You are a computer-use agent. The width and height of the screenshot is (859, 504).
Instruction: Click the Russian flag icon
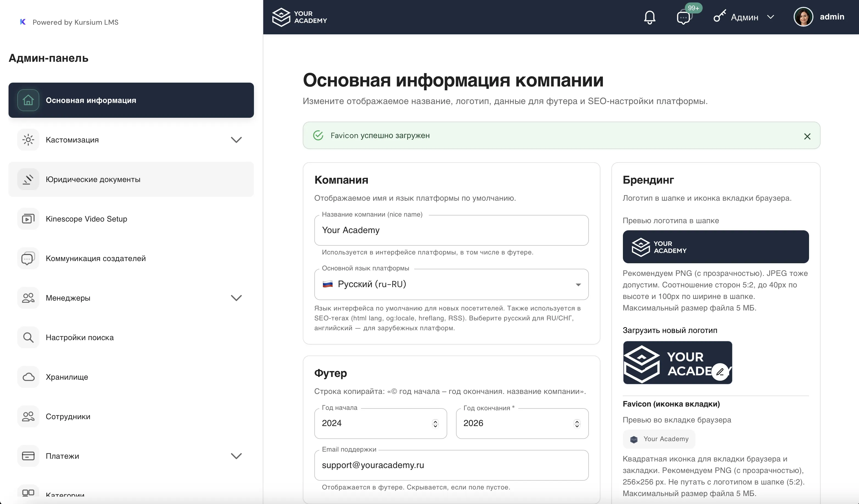(328, 284)
